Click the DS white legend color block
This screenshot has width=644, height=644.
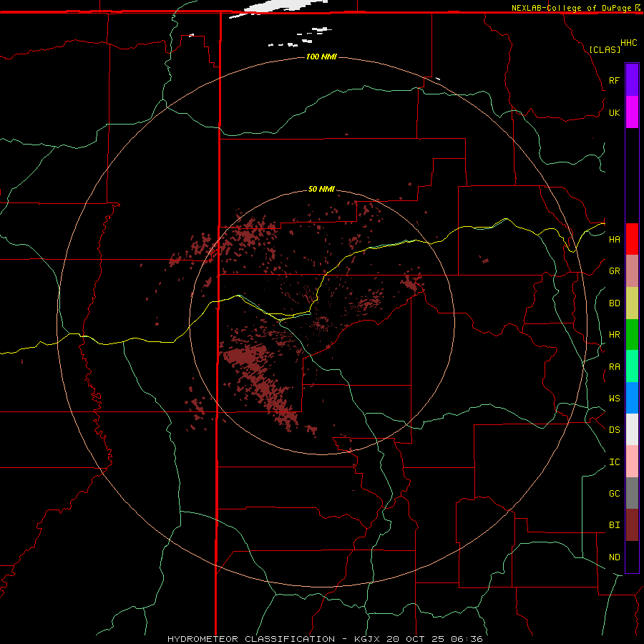pyautogui.click(x=632, y=429)
